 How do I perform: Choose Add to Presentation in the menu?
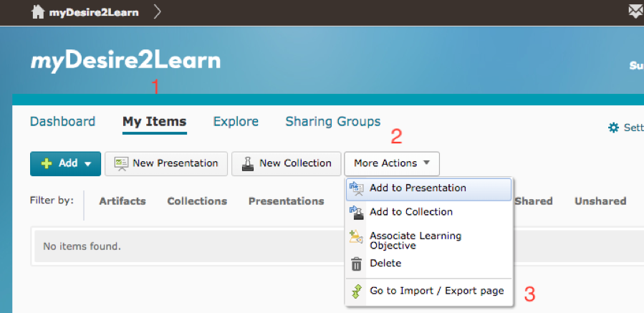click(x=418, y=188)
